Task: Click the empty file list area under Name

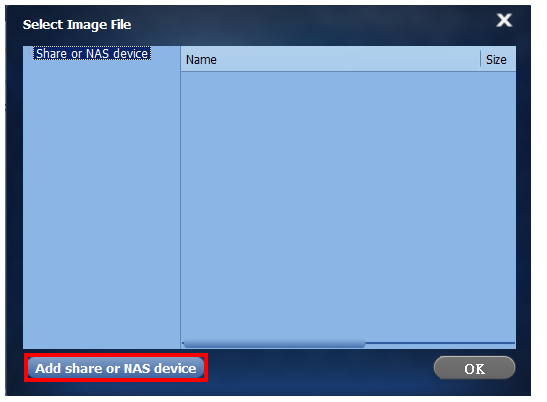Action: 348,206
